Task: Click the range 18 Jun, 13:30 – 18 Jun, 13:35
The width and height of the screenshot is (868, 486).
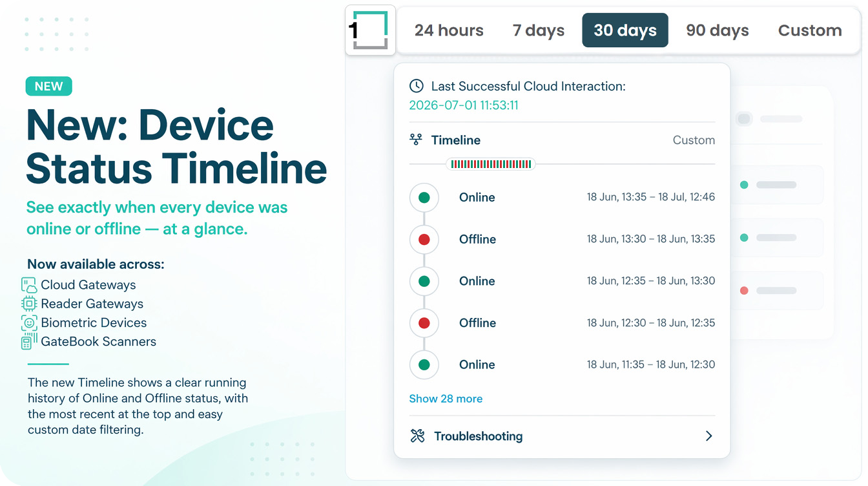Action: click(x=651, y=239)
